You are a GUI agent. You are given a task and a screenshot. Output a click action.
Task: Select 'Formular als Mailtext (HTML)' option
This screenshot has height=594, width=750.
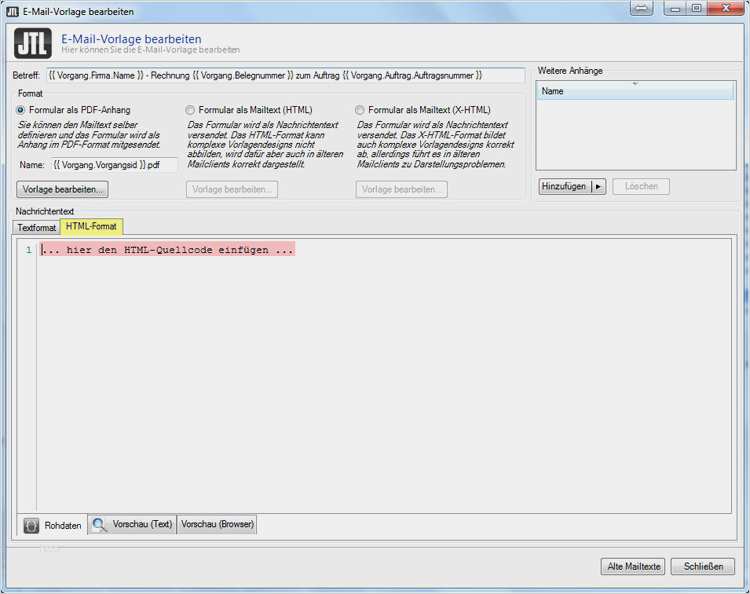coord(190,110)
